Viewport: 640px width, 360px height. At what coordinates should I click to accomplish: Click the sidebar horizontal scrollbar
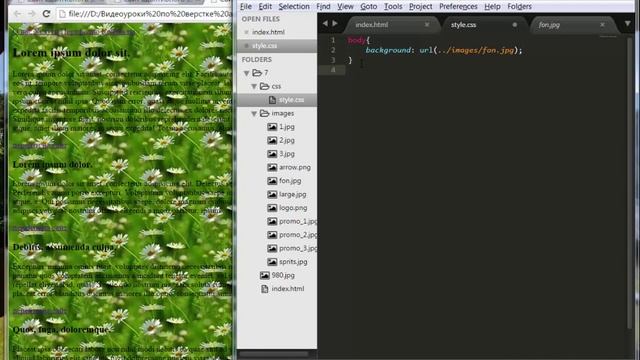[x=273, y=353]
